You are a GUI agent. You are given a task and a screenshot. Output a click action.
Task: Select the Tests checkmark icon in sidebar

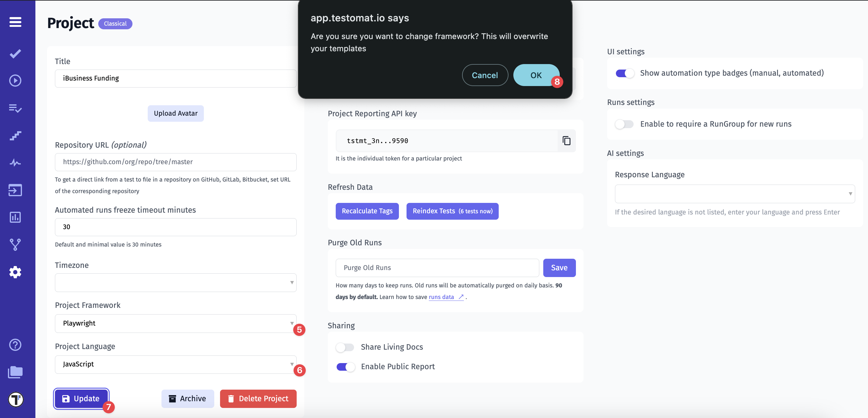[15, 53]
